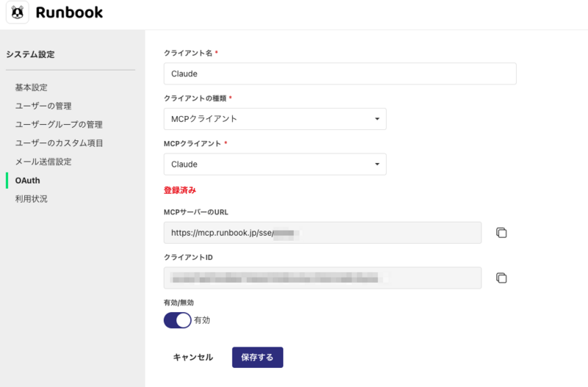Copy the MCP server URL
Screen dimensions: 588x387
coord(501,233)
